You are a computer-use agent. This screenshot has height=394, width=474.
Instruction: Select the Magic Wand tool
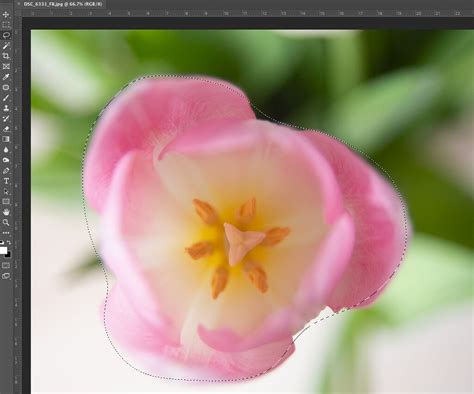click(6, 46)
